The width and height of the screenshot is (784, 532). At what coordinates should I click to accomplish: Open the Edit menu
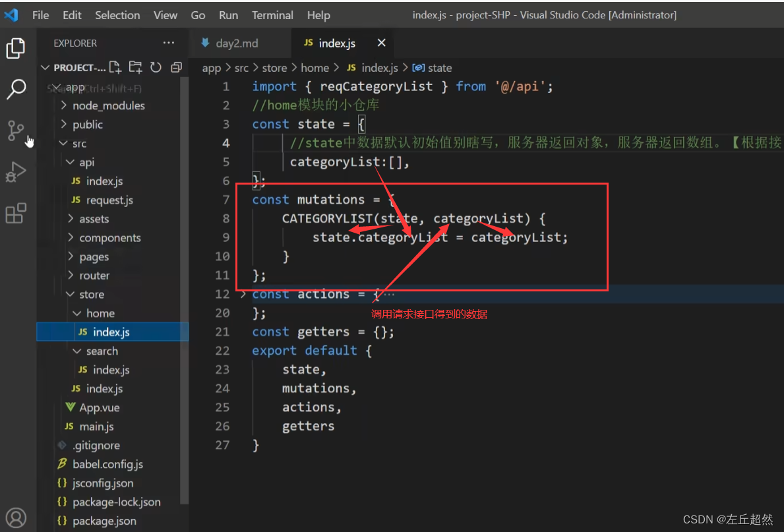(x=72, y=15)
